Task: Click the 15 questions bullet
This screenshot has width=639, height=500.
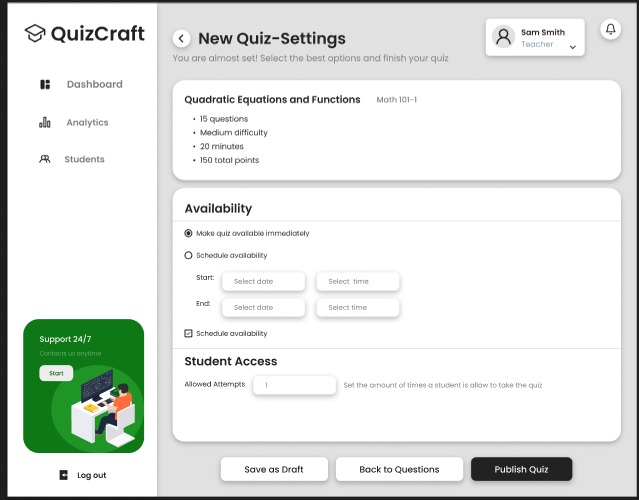Action: [224, 119]
